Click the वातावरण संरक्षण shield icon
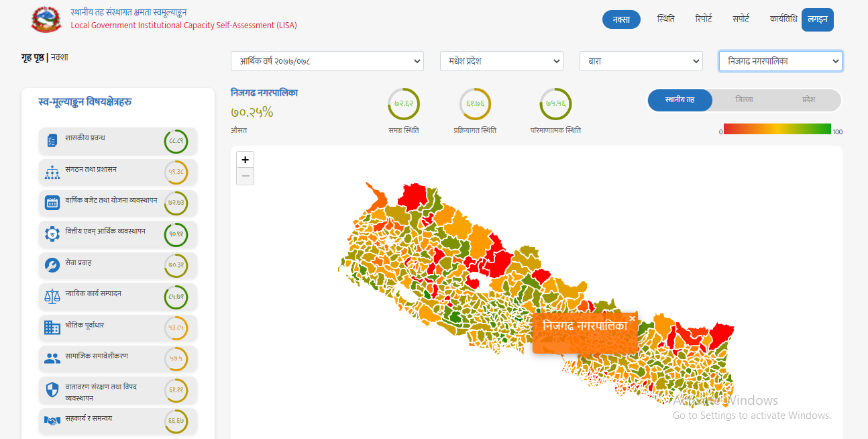The width and height of the screenshot is (868, 439). tap(52, 390)
